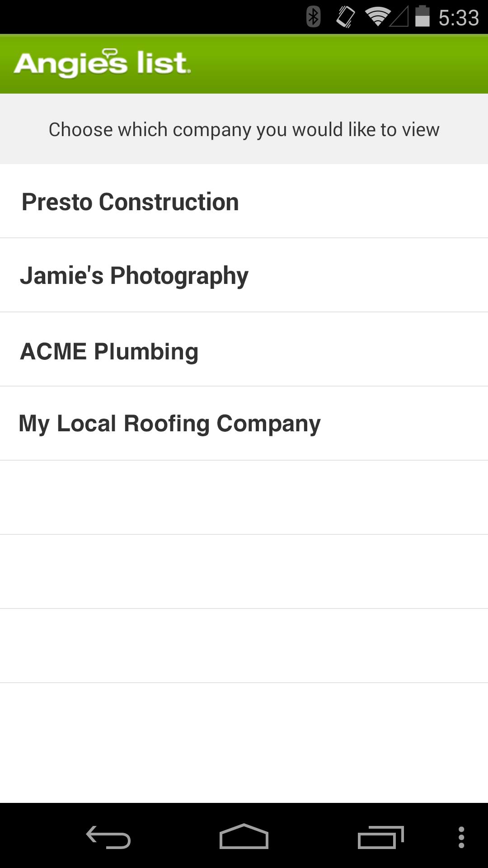488x868 pixels.
Task: Open the three-dot overflow menu
Action: (461, 837)
